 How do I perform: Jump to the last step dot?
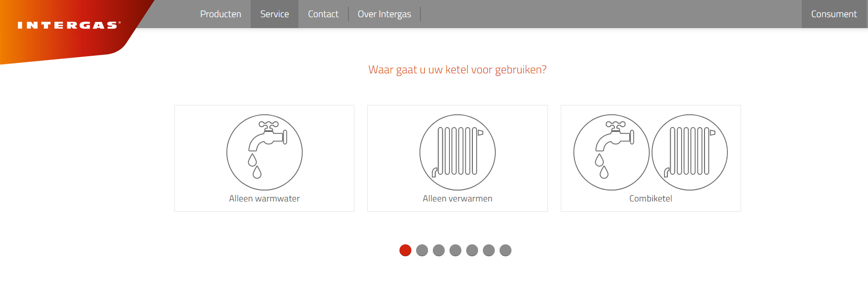click(505, 250)
